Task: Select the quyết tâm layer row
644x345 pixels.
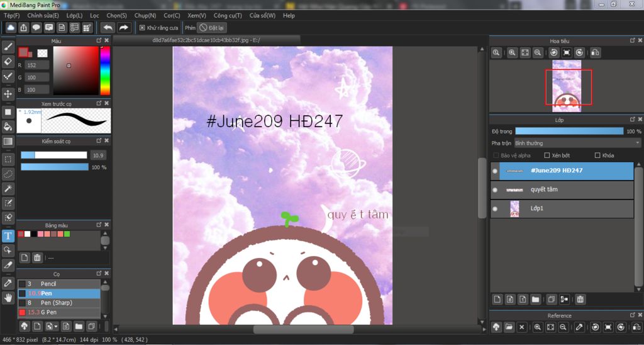Action: pyautogui.click(x=562, y=190)
